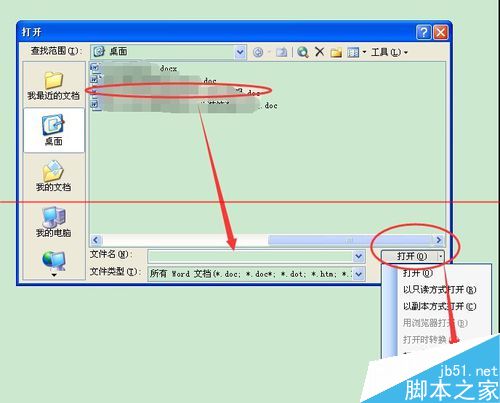Open the Views dropdown arrow
The height and width of the screenshot is (403, 500).
tap(364, 52)
